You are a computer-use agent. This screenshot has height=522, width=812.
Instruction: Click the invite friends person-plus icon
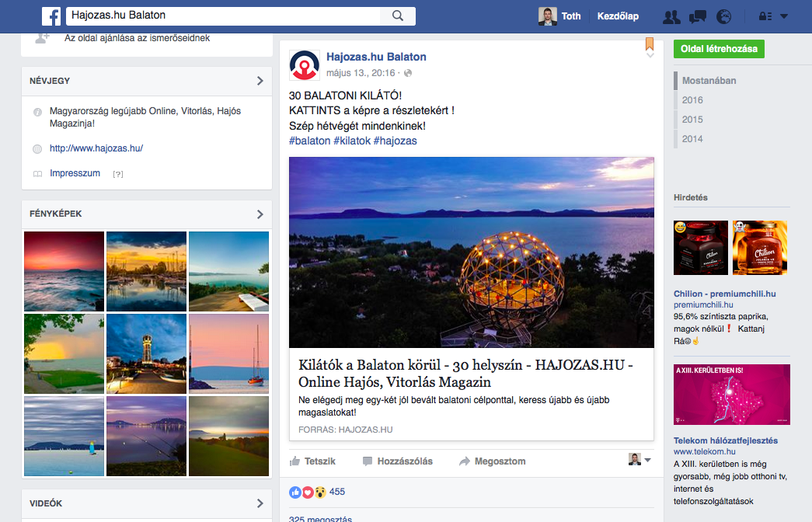point(42,38)
